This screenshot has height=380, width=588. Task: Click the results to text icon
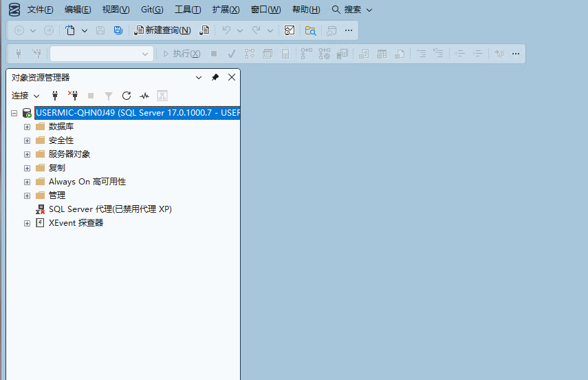[364, 54]
